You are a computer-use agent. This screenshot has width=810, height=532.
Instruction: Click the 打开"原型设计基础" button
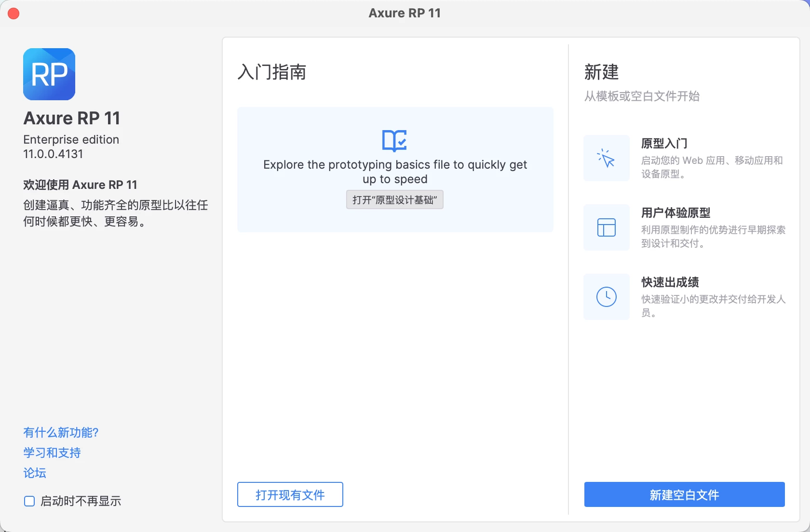[x=394, y=199]
